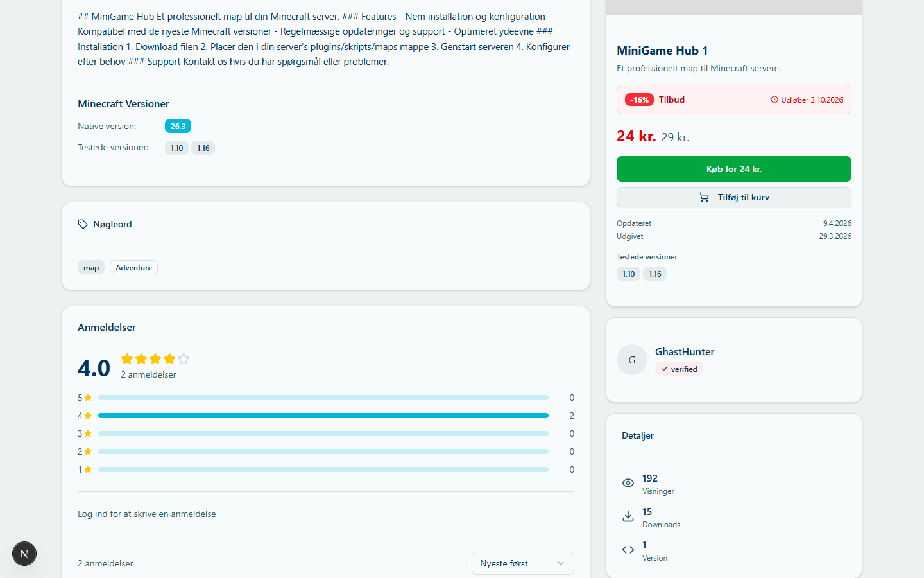The width and height of the screenshot is (924, 578).
Task: Select the Adventure keyword tag
Action: [134, 268]
